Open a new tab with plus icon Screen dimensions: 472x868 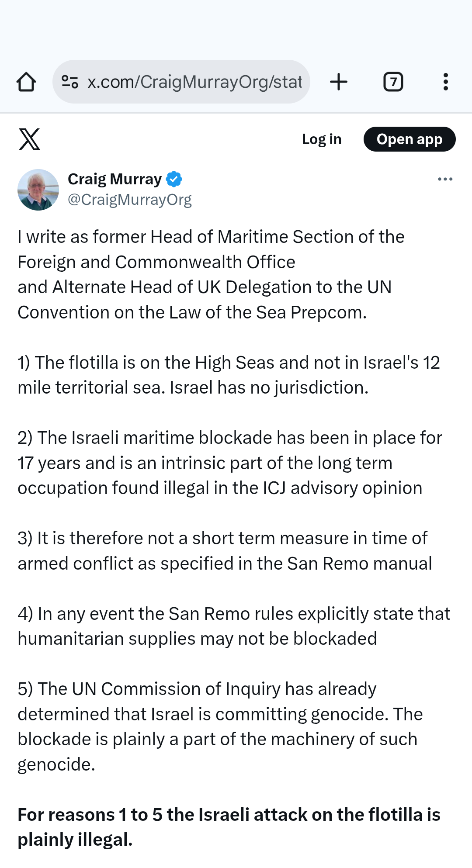click(x=339, y=82)
